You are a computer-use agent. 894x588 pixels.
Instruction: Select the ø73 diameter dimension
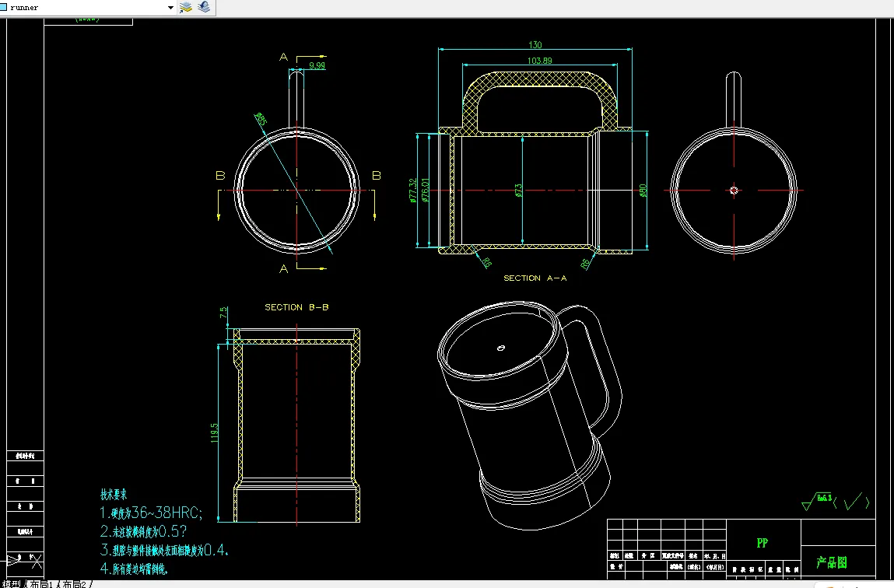coord(518,190)
